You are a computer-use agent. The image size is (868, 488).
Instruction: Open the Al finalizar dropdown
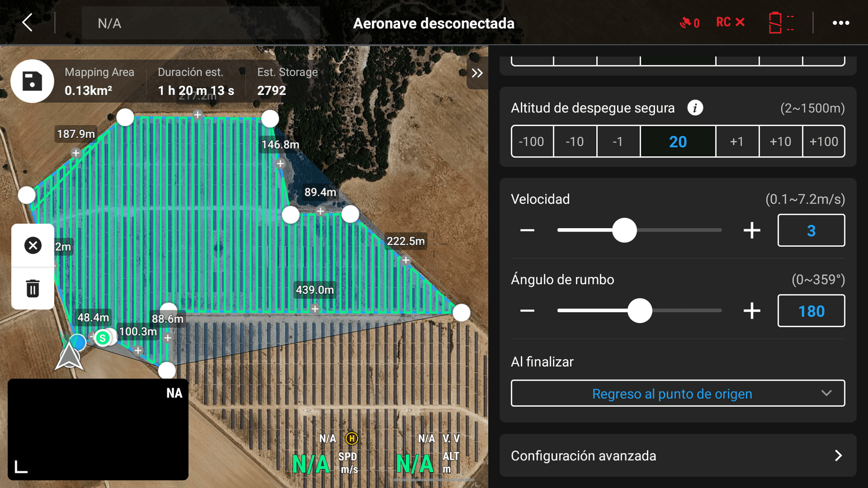coord(678,393)
